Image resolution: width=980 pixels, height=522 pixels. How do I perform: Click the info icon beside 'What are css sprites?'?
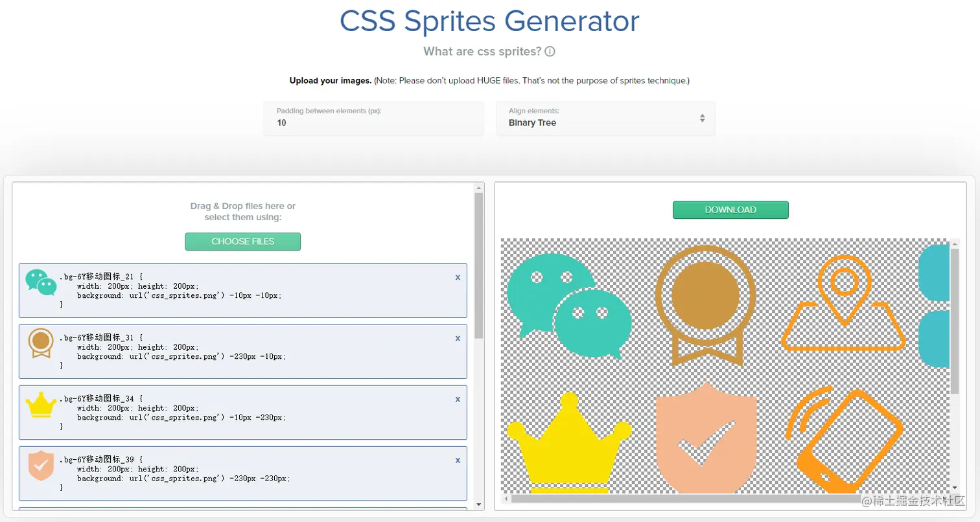coord(550,51)
